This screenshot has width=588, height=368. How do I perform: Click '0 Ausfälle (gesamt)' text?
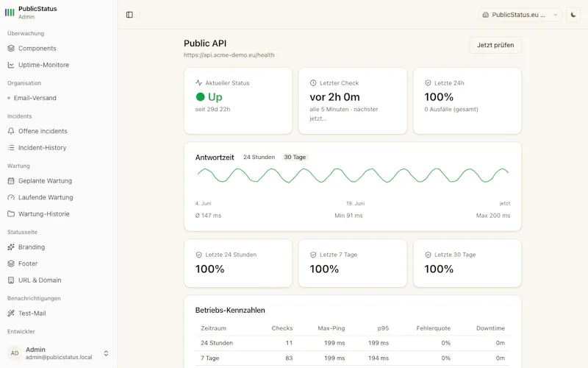point(451,109)
